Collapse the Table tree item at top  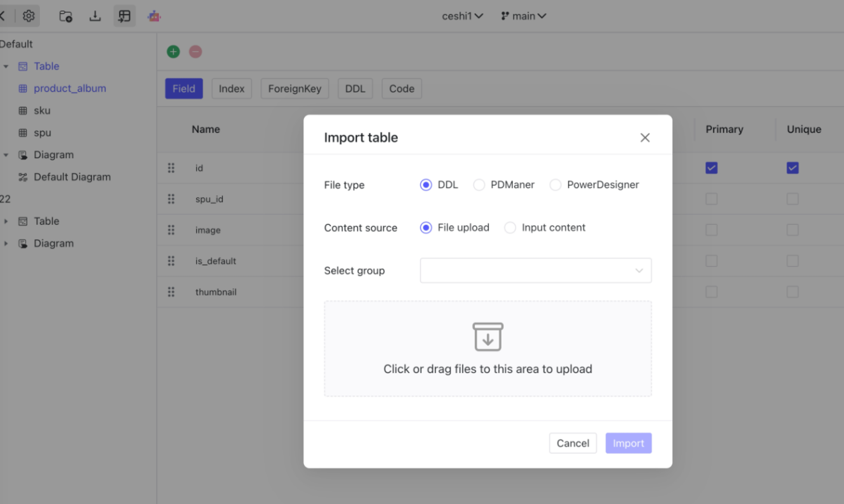click(6, 66)
